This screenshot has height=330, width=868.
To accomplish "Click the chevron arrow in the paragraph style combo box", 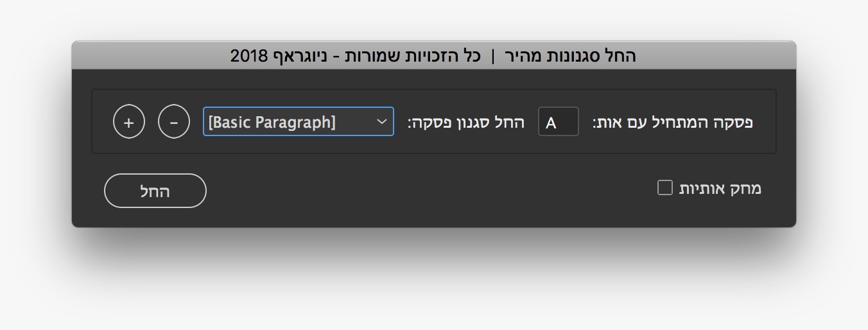I will 382,121.
